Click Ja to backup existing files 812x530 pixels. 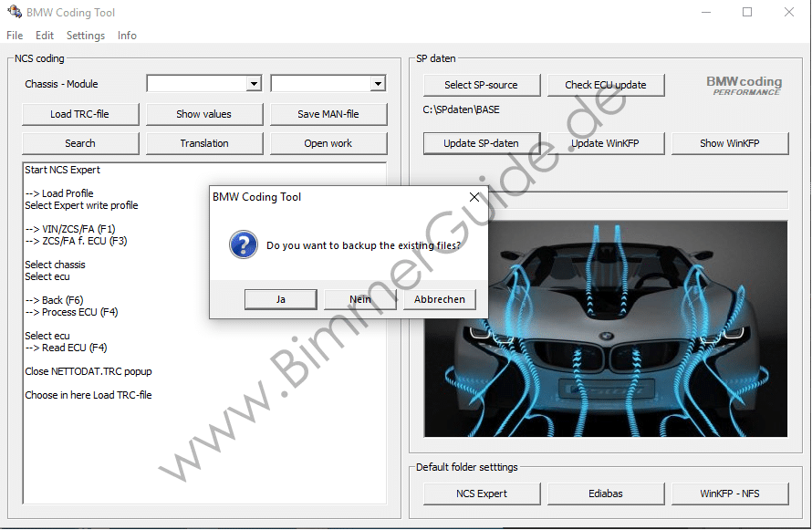281,299
